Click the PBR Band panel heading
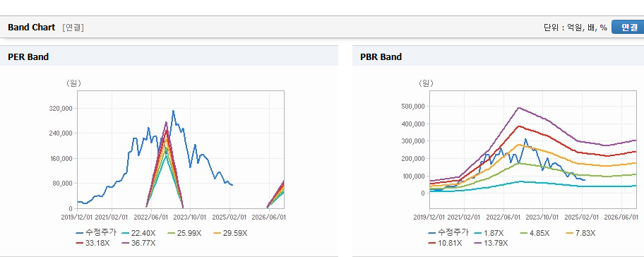Image resolution: width=644 pixels, height=257 pixels. point(381,57)
